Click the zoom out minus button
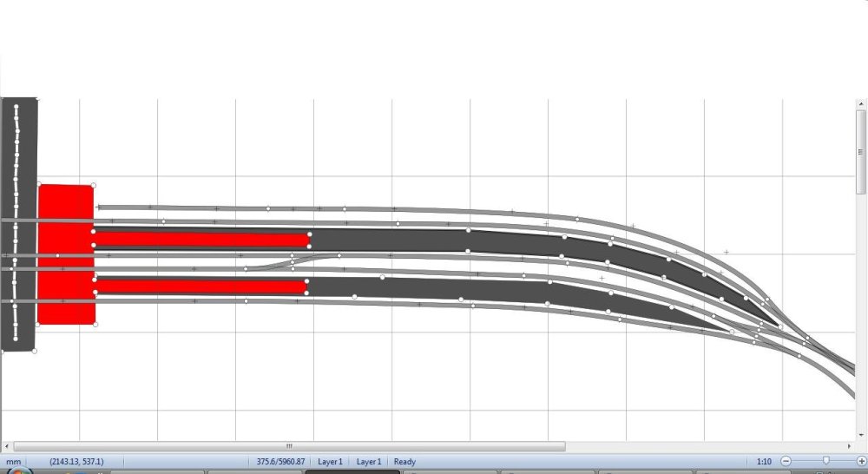 [786, 461]
